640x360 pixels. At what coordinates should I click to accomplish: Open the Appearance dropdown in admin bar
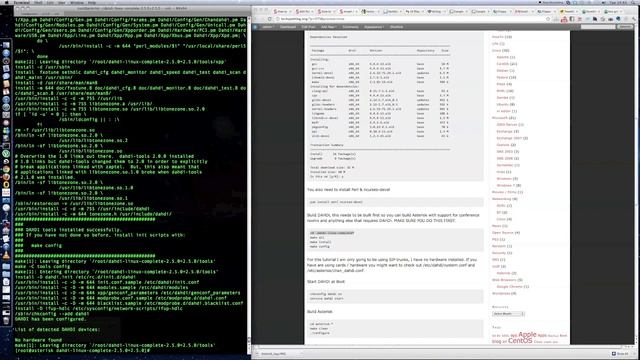tap(373, 27)
